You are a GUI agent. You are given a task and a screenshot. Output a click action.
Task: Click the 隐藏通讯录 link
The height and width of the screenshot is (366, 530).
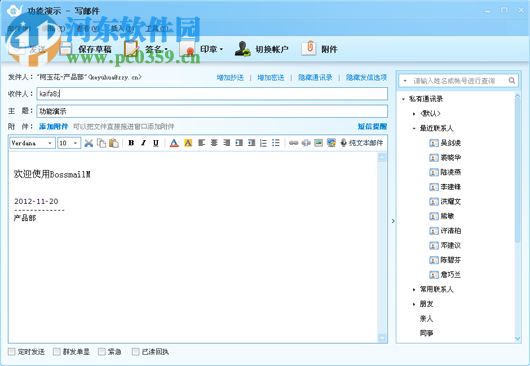coord(315,78)
